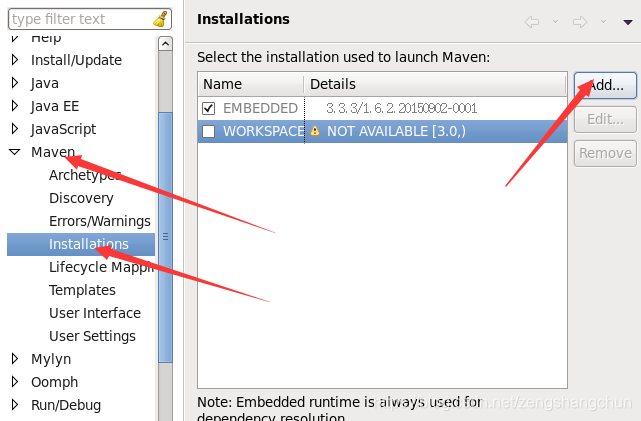Click the NOT AVAILABLE [3.0,) details cell

[396, 131]
